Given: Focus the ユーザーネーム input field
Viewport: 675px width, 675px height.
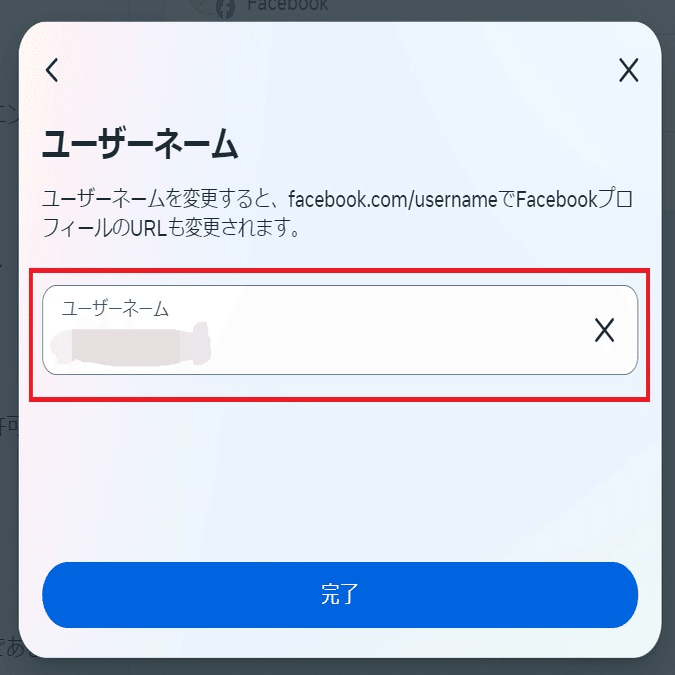Looking at the screenshot, I should click(340, 330).
